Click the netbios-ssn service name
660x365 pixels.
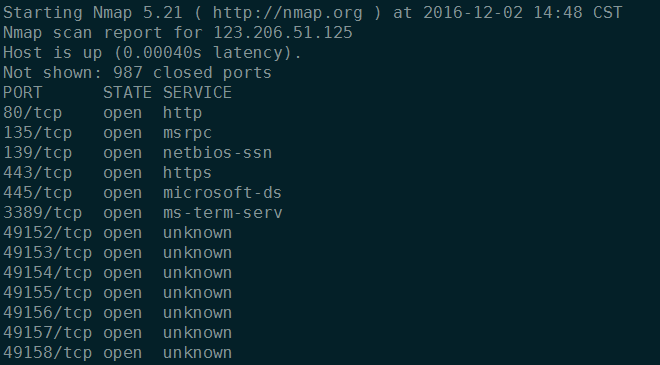tap(217, 153)
